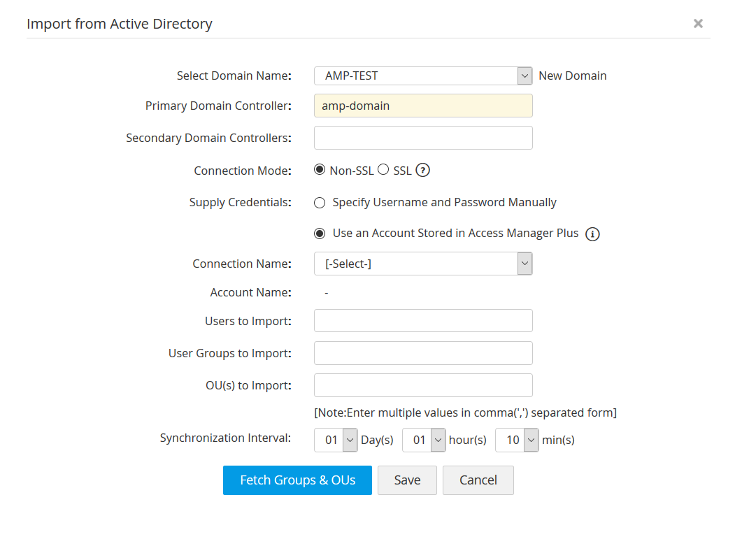735x560 pixels.
Task: Focus the Primary Domain Controller field
Action: click(x=423, y=106)
